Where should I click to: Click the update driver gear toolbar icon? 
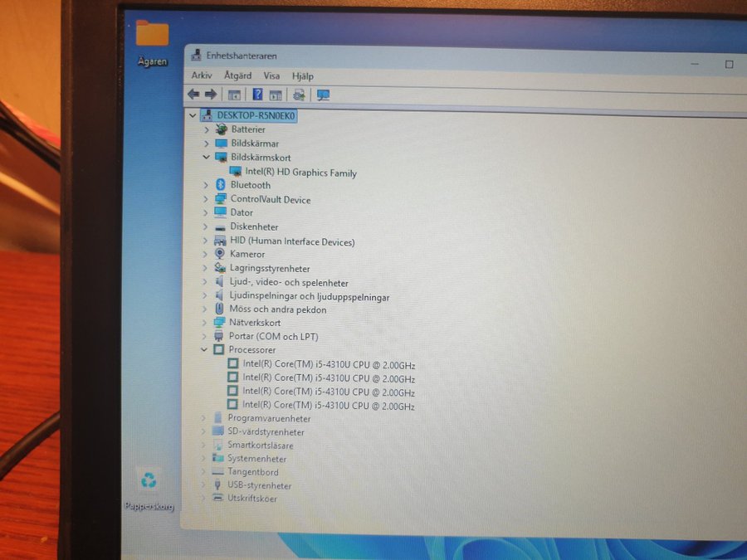pos(299,95)
